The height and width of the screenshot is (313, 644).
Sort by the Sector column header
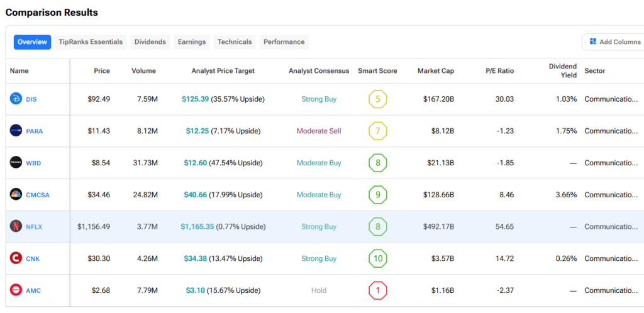(x=595, y=70)
